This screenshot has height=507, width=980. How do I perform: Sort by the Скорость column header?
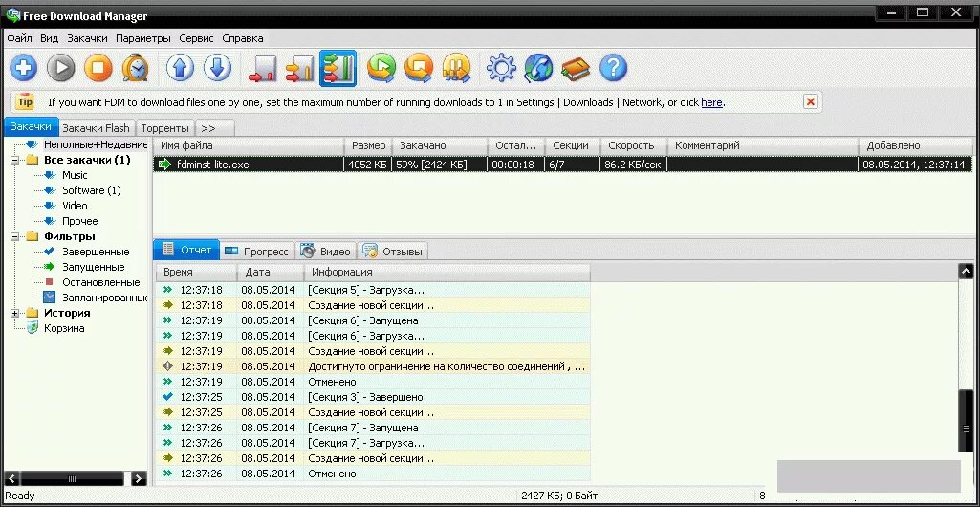pos(634,145)
